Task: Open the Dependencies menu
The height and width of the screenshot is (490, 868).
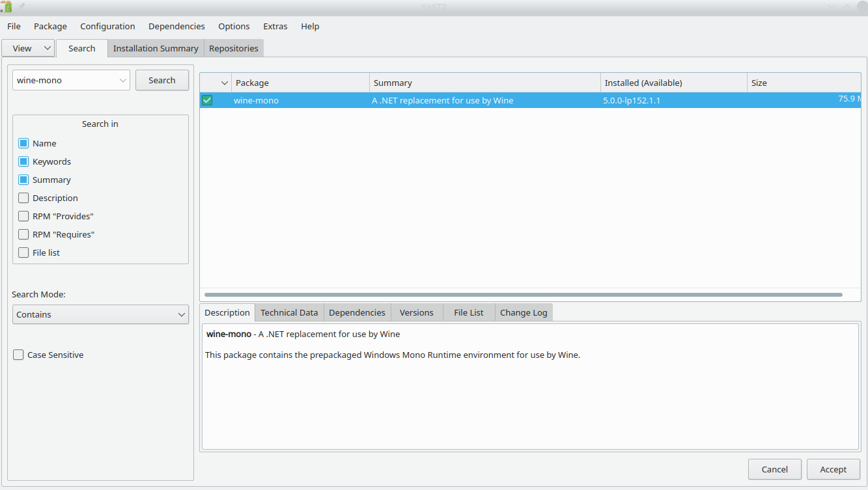Action: tap(176, 26)
